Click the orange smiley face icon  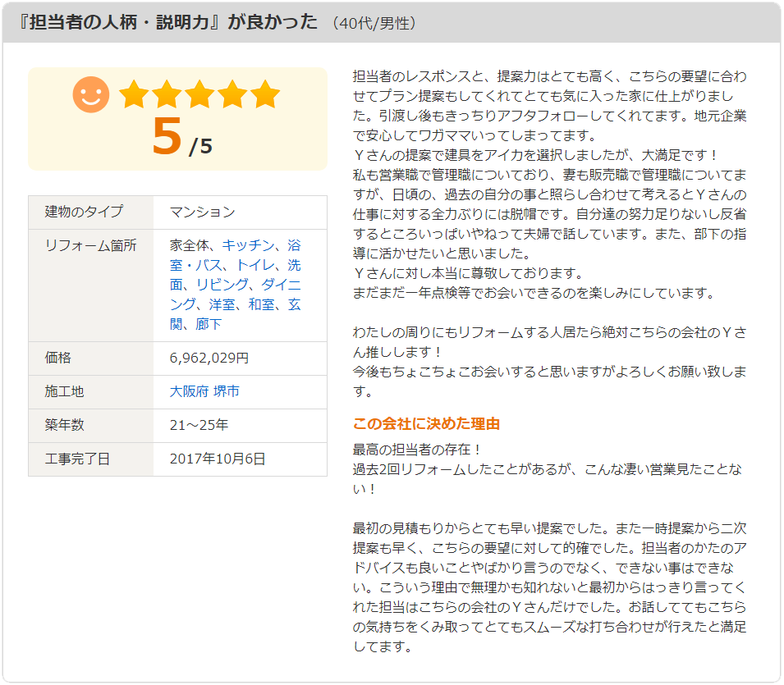(x=91, y=94)
